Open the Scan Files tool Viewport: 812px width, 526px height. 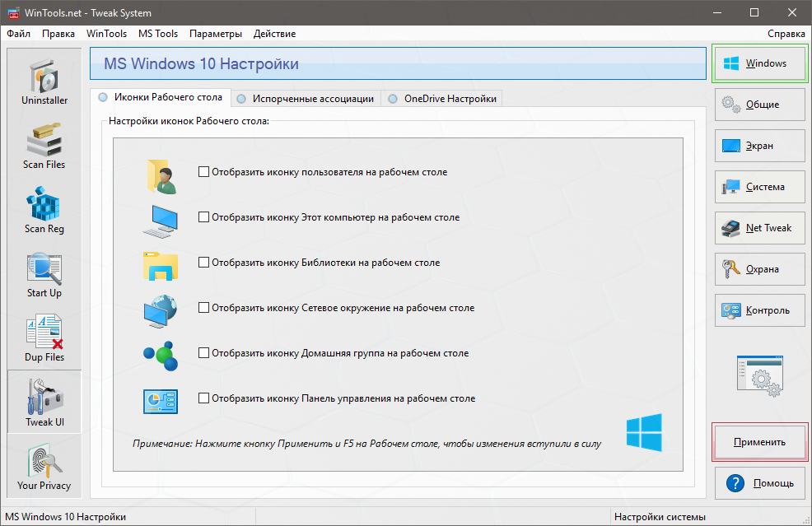44,146
